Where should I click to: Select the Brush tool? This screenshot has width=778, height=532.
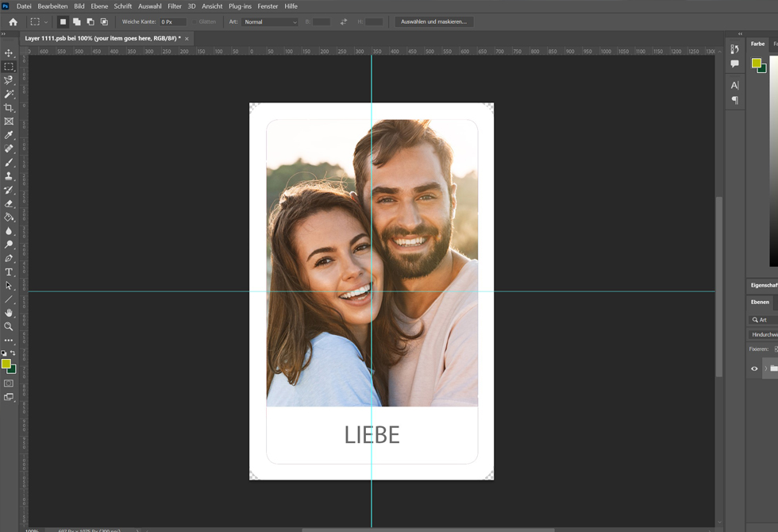tap(9, 162)
